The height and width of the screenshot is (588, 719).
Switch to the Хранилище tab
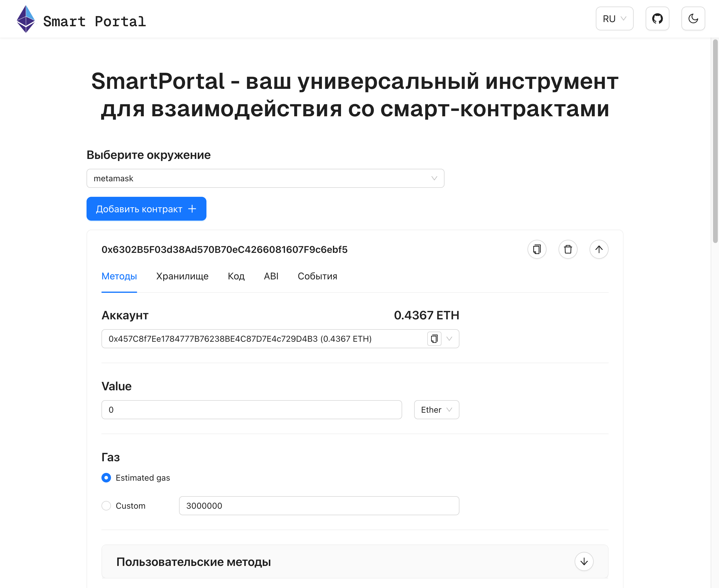coord(182,276)
